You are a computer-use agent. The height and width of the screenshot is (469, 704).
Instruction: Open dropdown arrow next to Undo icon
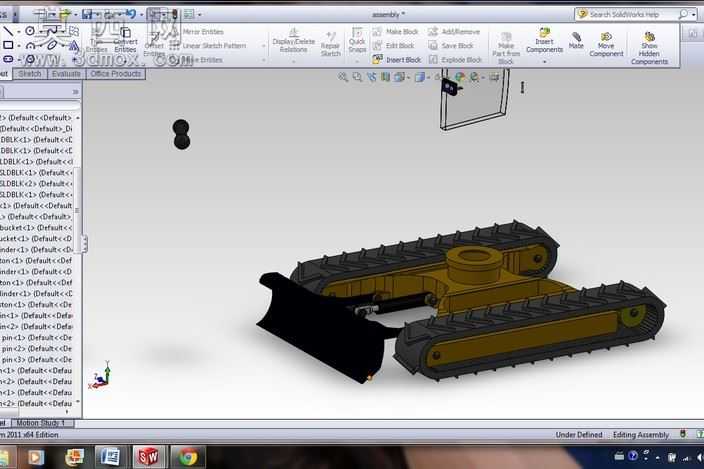(x=141, y=15)
